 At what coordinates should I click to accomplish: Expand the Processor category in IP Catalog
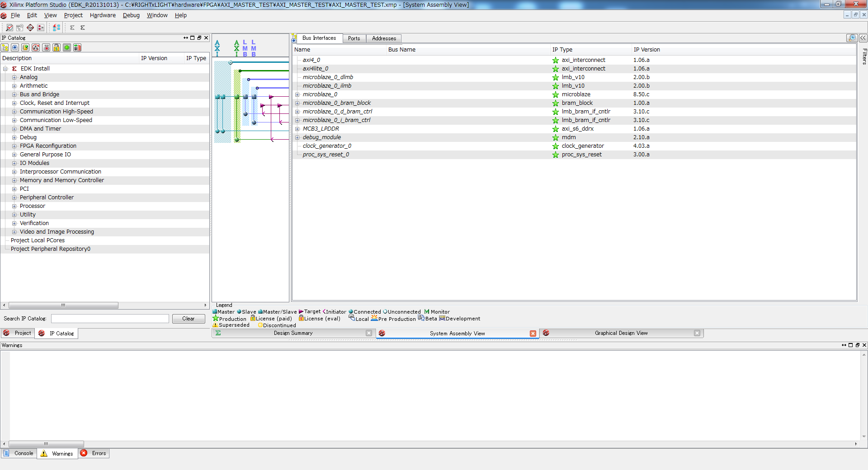[x=14, y=206]
